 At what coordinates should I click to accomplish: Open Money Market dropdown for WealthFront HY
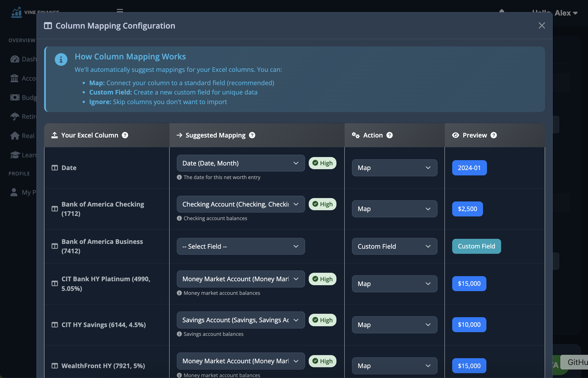point(241,361)
